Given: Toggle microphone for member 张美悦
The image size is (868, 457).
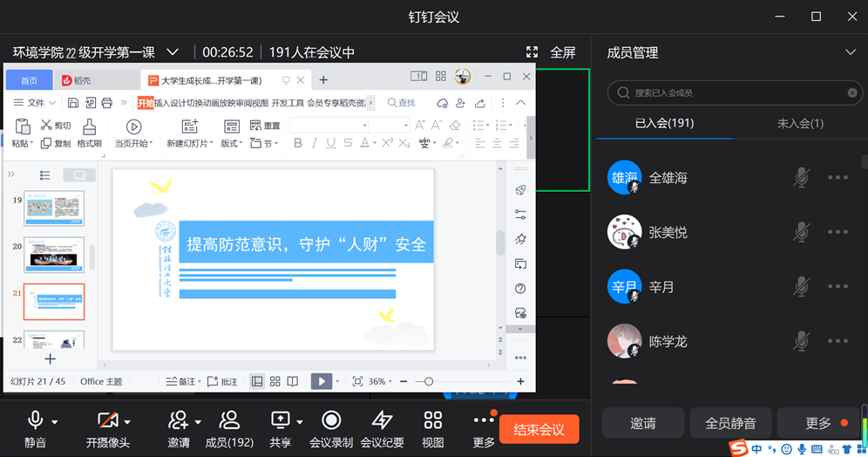Looking at the screenshot, I should point(801,232).
